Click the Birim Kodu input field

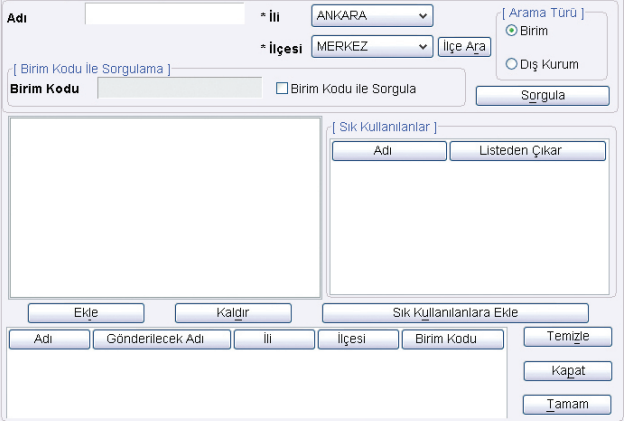click(x=179, y=88)
